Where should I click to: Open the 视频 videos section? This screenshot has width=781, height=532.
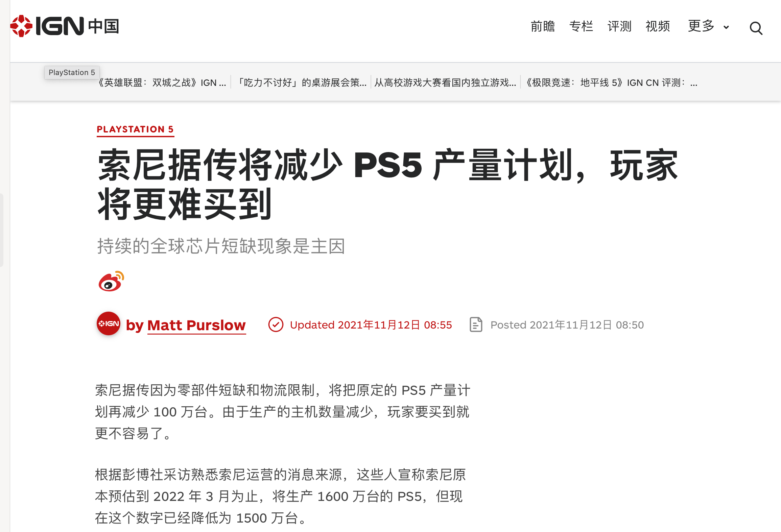click(x=658, y=26)
